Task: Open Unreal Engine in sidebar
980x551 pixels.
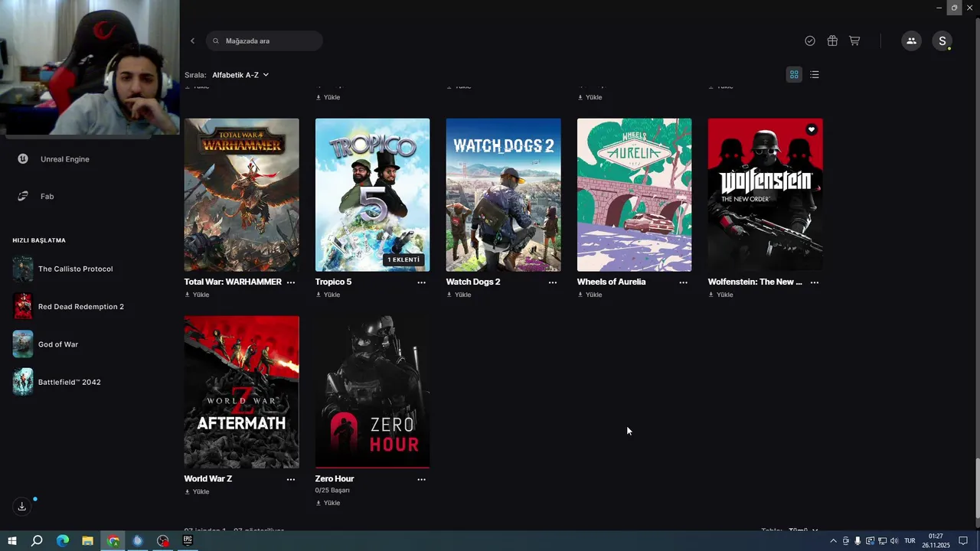Action: (65, 159)
